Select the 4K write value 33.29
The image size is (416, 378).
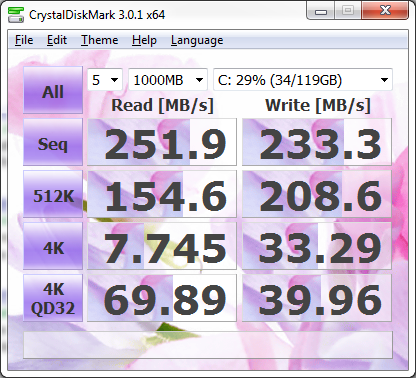click(x=317, y=246)
